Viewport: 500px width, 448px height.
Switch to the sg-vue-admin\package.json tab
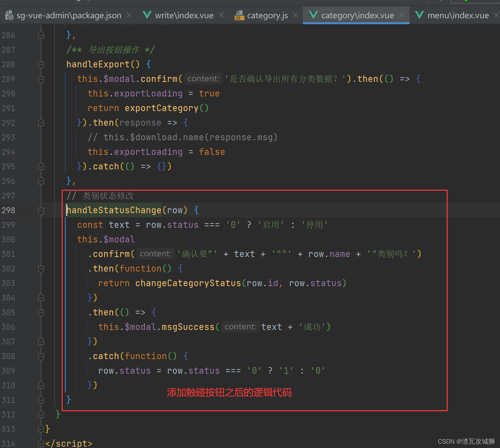point(69,15)
